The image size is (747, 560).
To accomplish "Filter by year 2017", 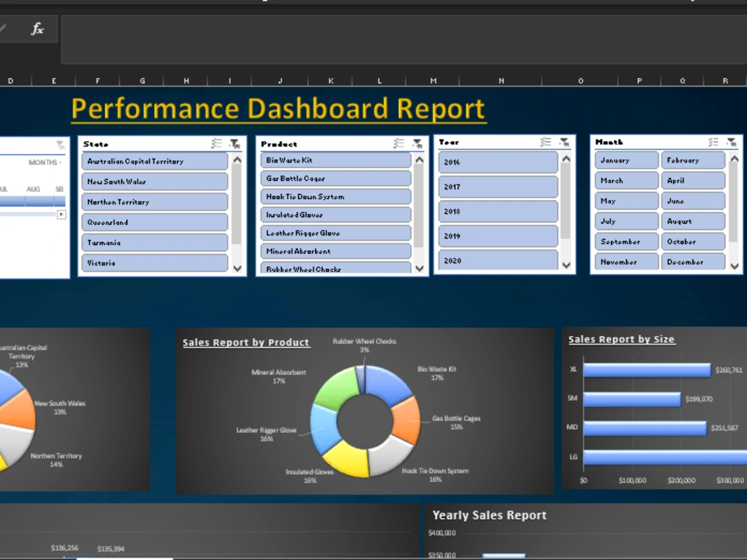I will 498,187.
